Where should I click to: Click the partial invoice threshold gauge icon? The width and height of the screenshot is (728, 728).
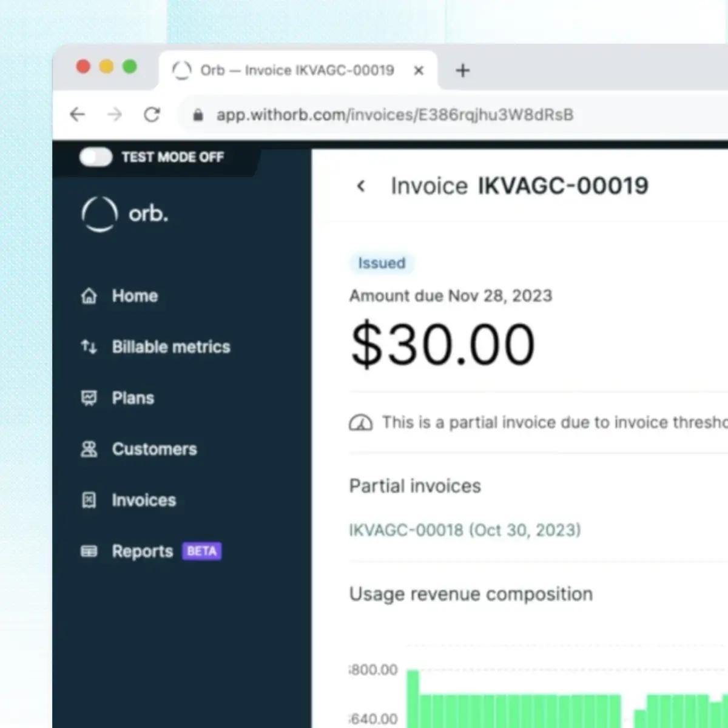361,423
